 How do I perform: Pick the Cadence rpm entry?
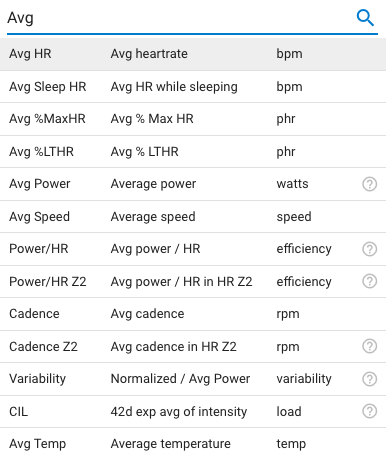[x=193, y=314]
